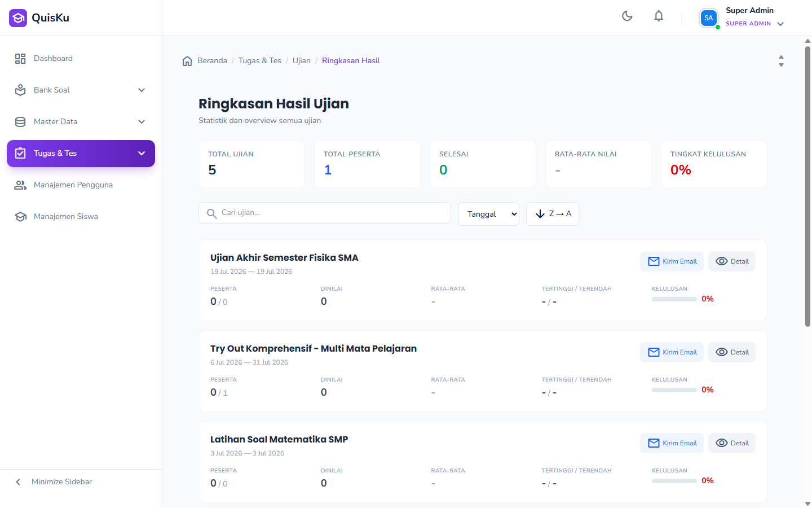Screen dimensions: 812x508
Task: Click the up/down arrows beside the breadcrumb
Action: coord(781,61)
